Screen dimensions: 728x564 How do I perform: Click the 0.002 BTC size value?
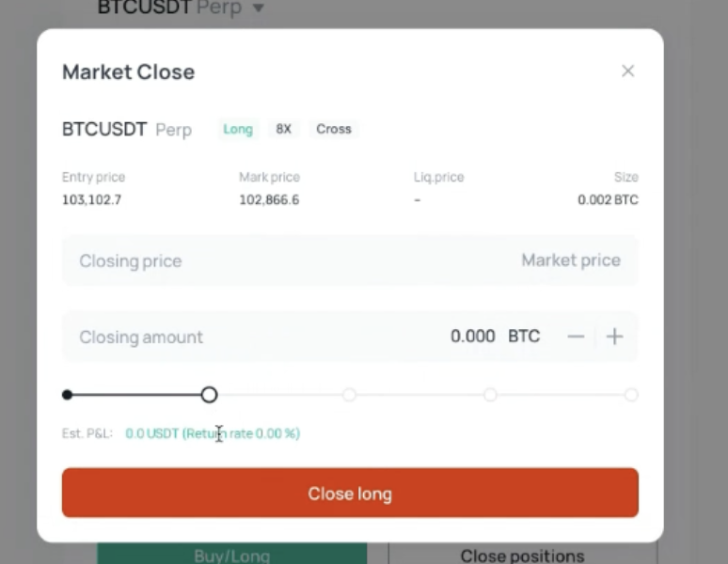click(608, 200)
